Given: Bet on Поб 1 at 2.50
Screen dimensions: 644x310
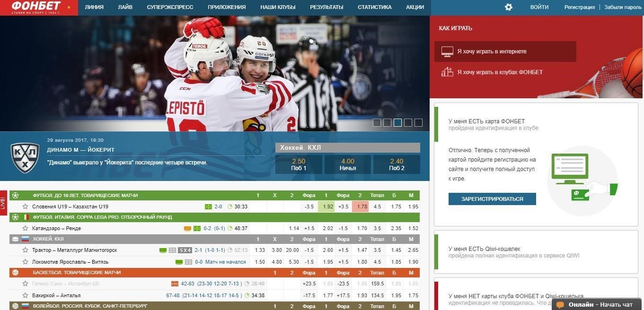Looking at the screenshot, I should 299,164.
